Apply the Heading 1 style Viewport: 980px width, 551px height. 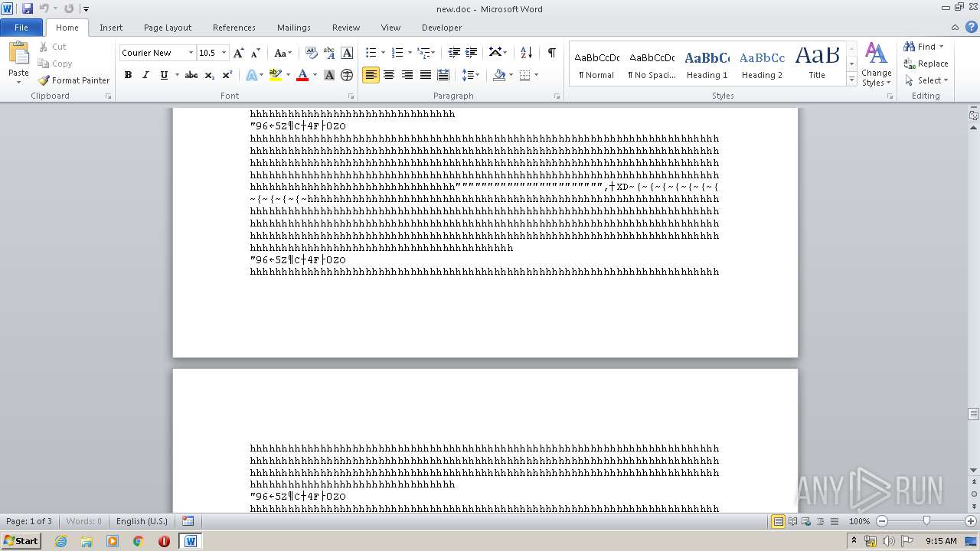click(x=707, y=64)
